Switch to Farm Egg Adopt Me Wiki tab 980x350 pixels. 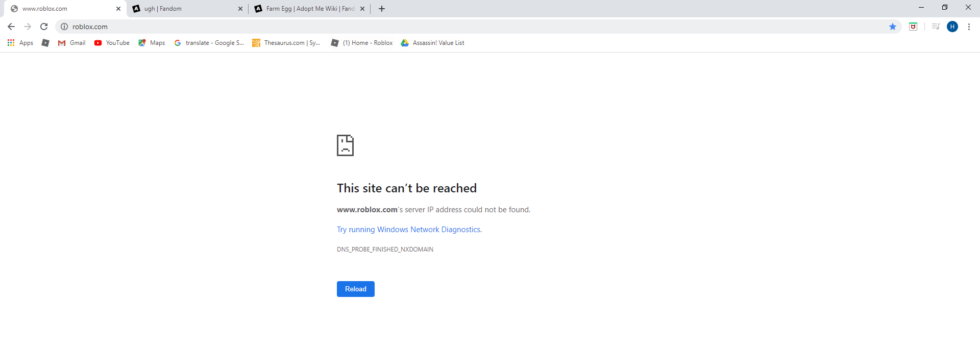309,9
